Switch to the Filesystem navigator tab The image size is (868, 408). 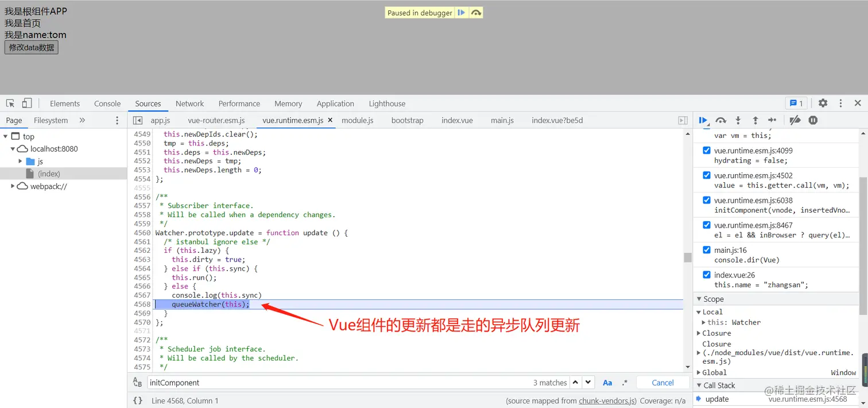click(x=51, y=120)
